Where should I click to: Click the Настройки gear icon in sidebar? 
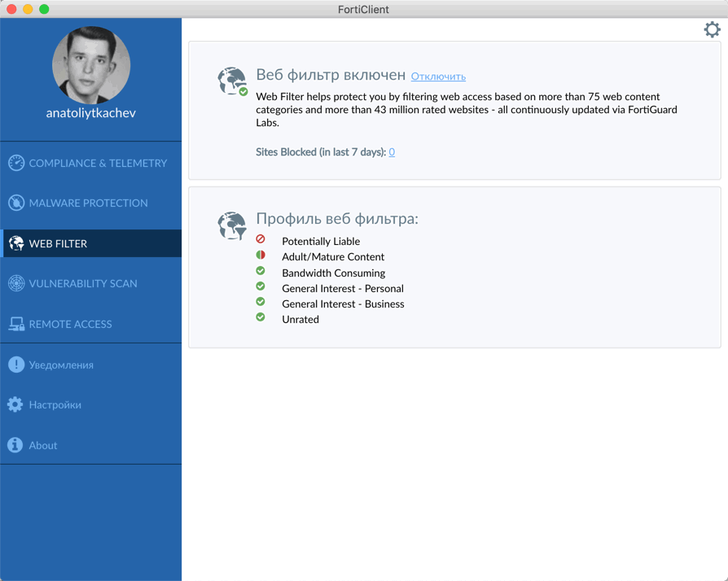[15, 404]
